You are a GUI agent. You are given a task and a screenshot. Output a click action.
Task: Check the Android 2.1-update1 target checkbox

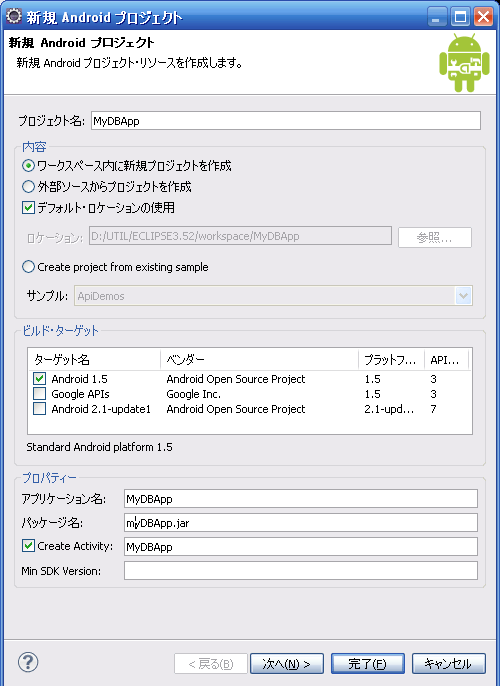click(x=39, y=409)
